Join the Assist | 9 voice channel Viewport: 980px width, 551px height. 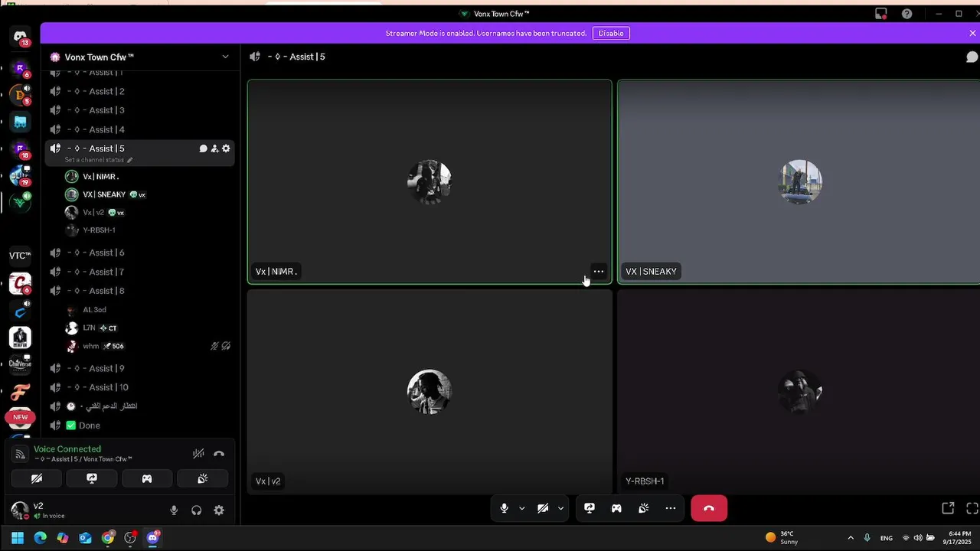(140, 368)
